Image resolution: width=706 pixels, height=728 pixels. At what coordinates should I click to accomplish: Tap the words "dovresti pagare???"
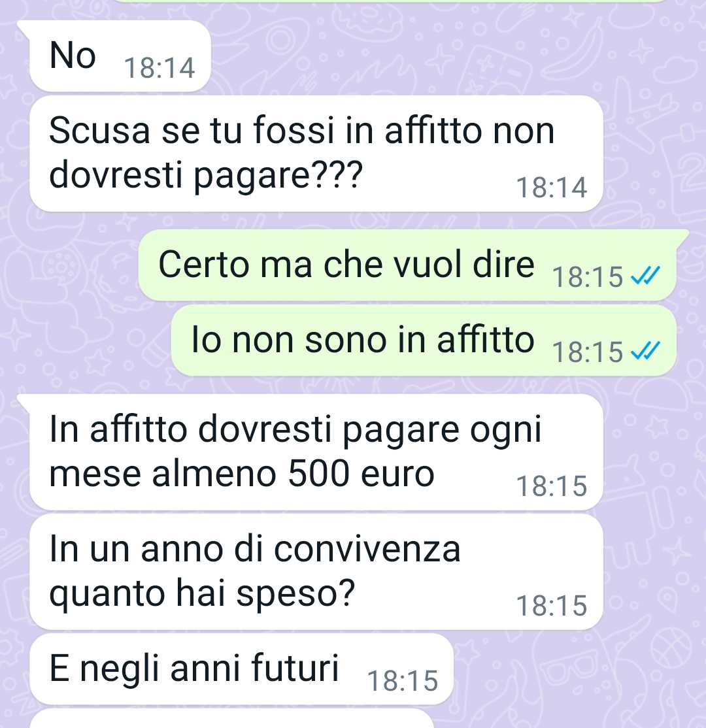point(206,176)
